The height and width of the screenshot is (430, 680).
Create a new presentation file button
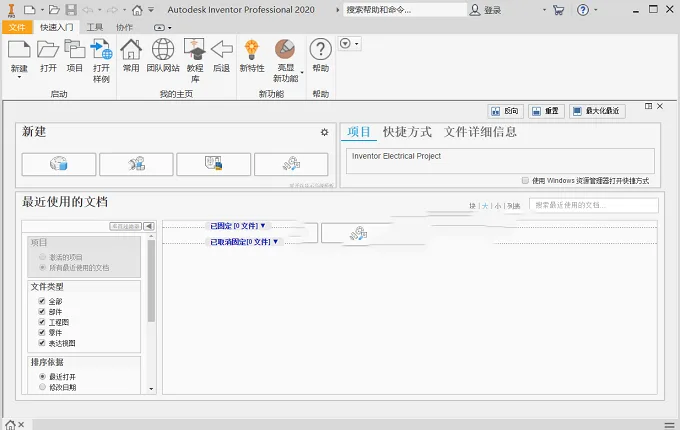click(291, 164)
